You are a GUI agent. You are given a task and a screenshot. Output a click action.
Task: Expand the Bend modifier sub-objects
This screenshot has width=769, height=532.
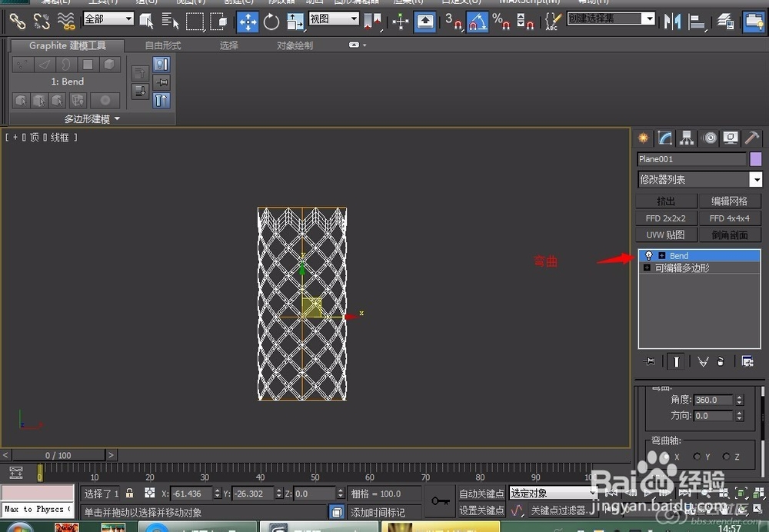662,255
